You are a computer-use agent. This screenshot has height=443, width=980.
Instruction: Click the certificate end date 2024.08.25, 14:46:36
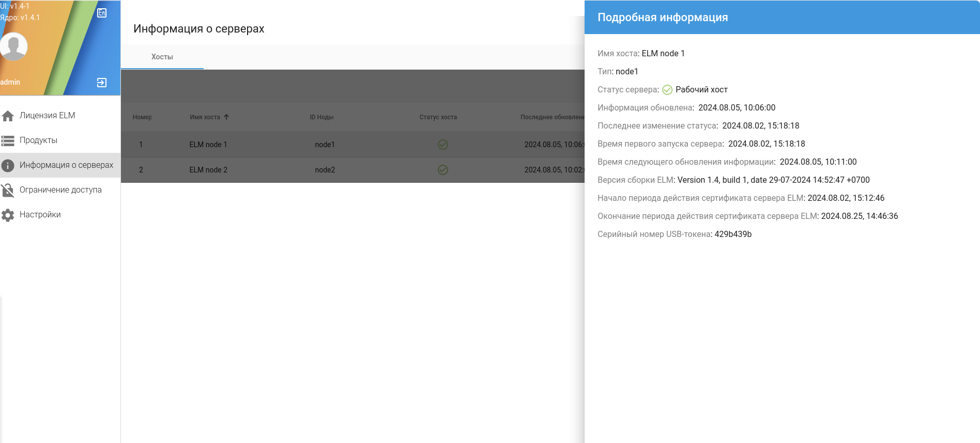[859, 216]
